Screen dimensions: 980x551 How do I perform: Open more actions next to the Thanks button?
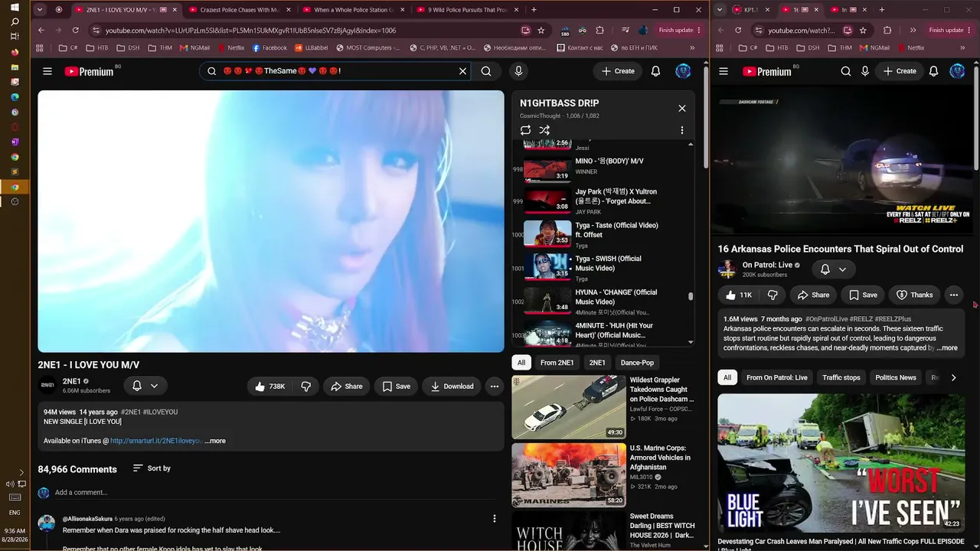(954, 295)
